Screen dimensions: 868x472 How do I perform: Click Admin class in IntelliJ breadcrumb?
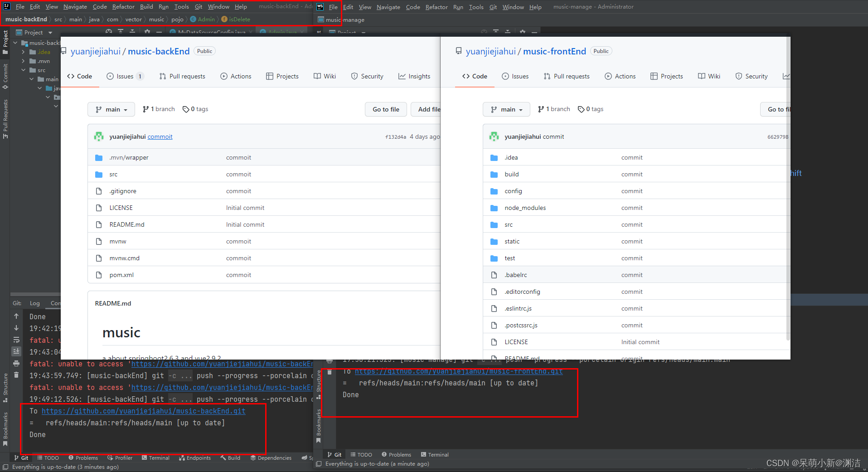[203, 19]
